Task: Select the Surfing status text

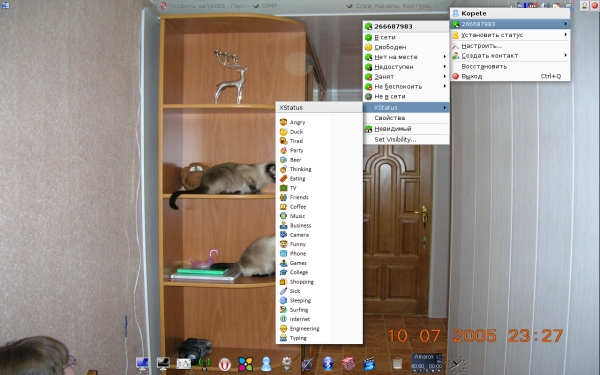Action: (x=299, y=310)
